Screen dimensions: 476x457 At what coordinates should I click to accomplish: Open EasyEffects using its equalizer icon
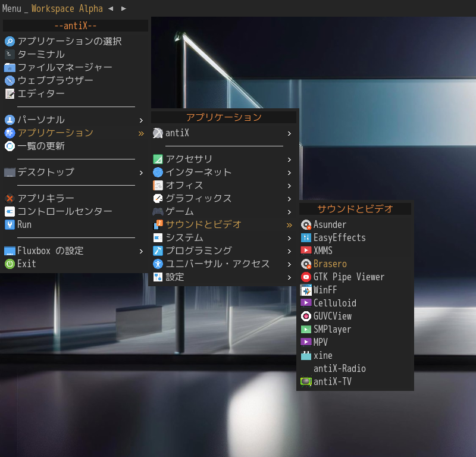pos(306,238)
